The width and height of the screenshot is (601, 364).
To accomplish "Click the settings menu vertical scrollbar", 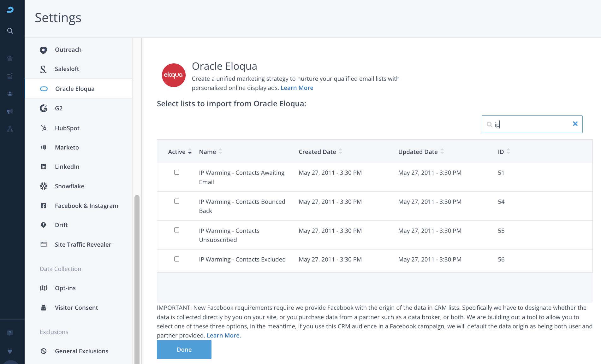I will point(137,278).
